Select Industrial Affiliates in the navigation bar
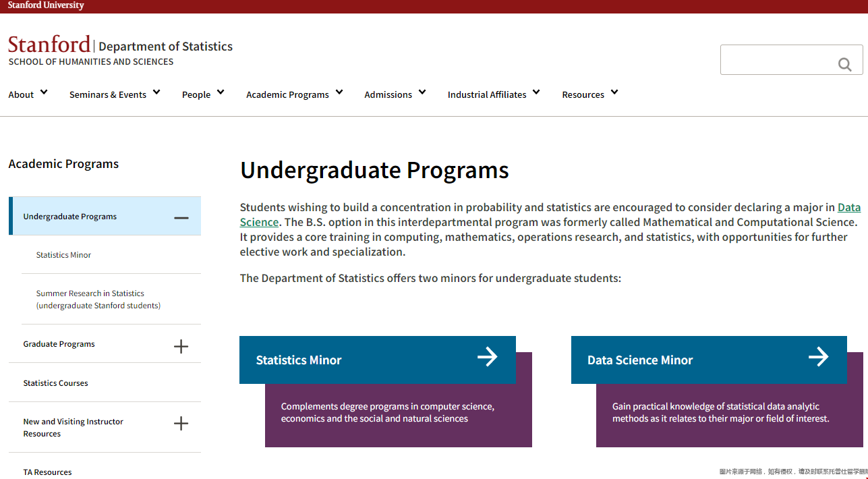 pyautogui.click(x=487, y=94)
